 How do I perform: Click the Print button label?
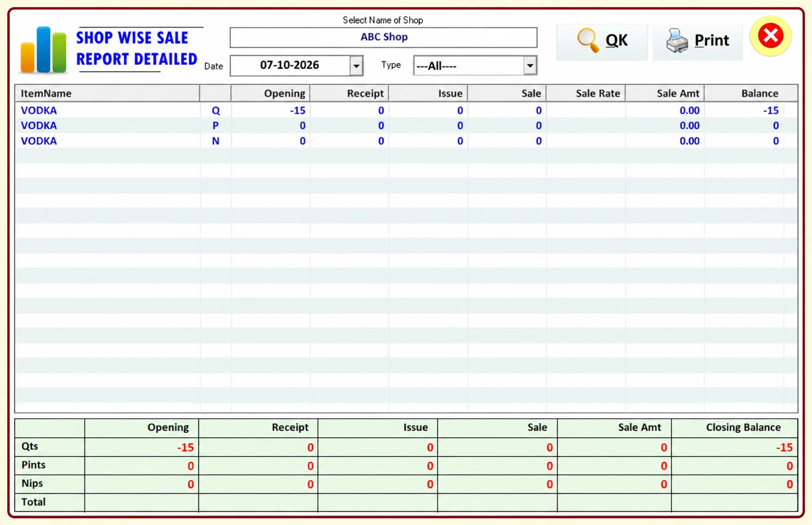pyautogui.click(x=712, y=40)
